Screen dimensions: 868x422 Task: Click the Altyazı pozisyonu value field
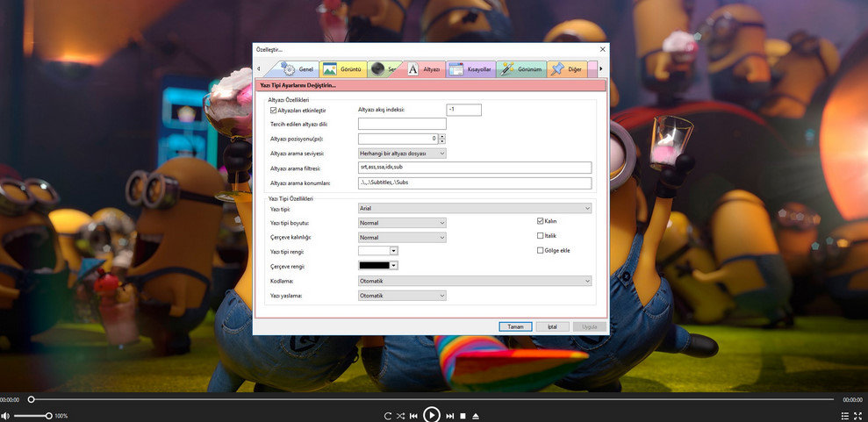point(398,139)
